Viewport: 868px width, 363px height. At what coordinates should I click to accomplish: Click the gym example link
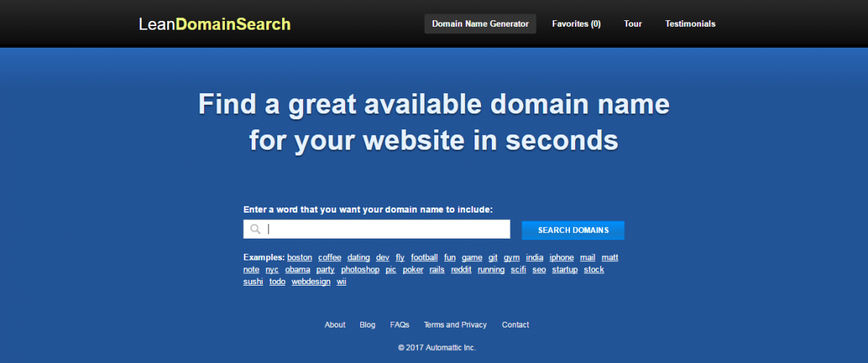(x=511, y=257)
